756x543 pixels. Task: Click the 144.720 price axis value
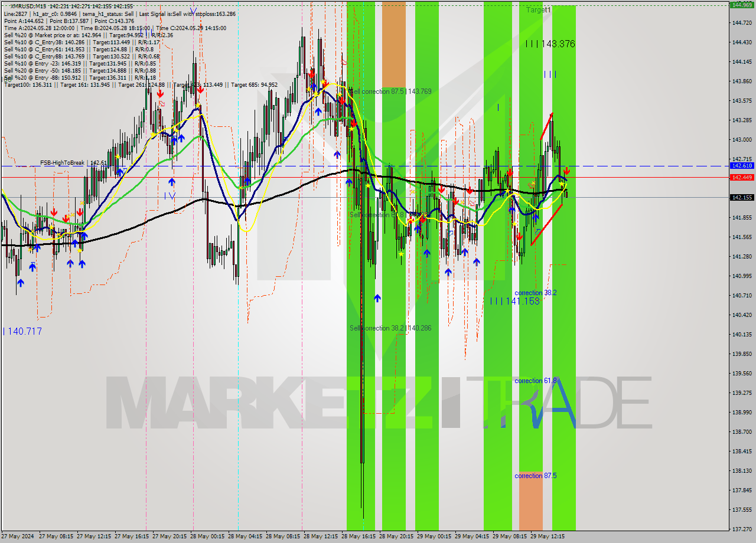pyautogui.click(x=742, y=23)
